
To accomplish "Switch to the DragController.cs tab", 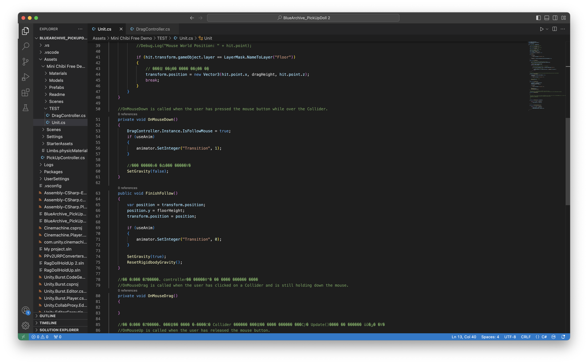I will 153,29.
